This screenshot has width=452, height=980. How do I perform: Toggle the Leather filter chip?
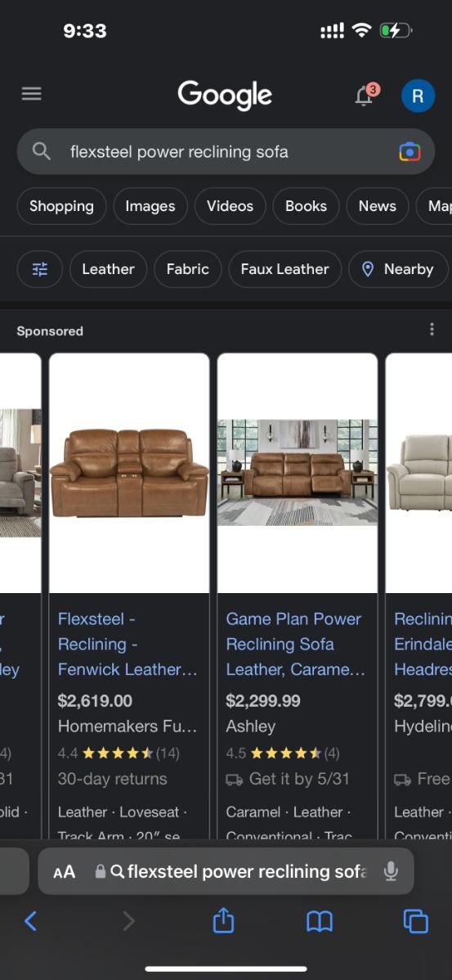point(108,269)
